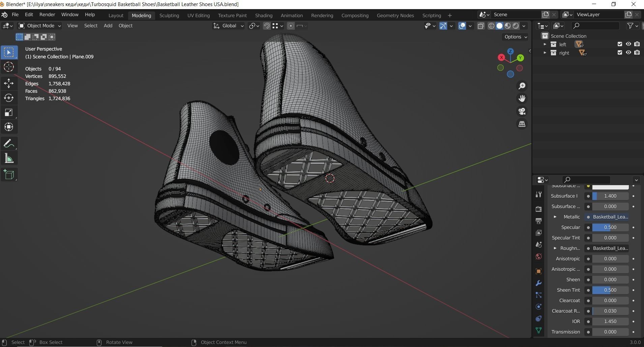Click the Z axis on navigation gizmo

point(510,51)
